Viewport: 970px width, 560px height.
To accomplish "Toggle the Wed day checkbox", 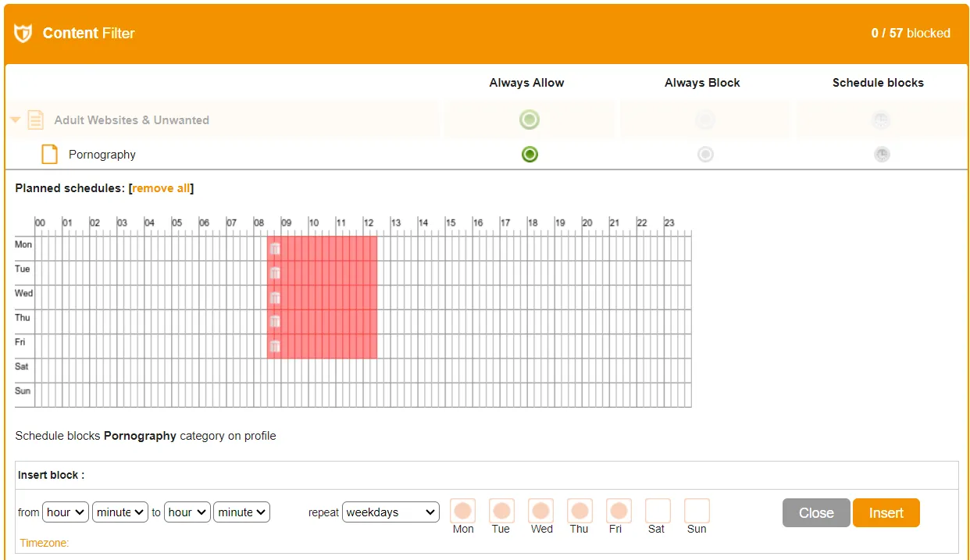I will point(541,511).
